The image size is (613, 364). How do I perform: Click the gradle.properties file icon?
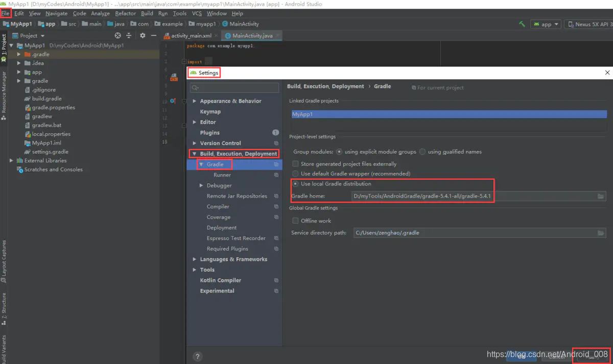[x=28, y=108]
